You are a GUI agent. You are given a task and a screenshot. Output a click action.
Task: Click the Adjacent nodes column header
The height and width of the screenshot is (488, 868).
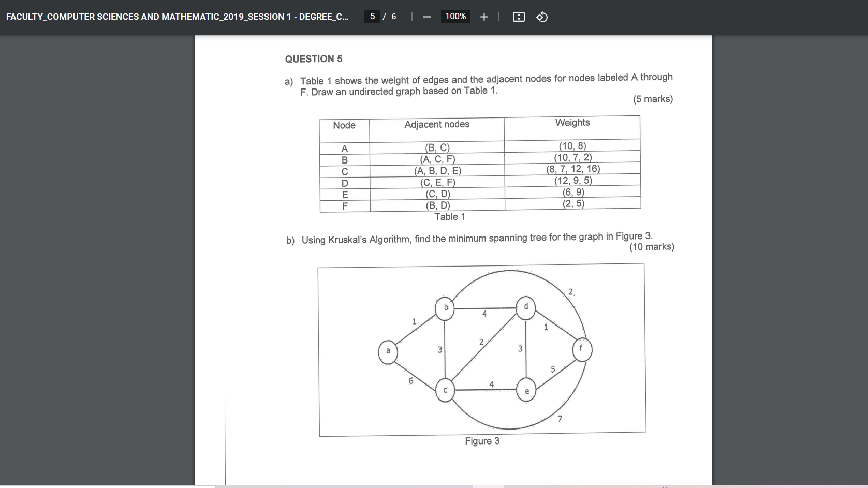(x=436, y=124)
